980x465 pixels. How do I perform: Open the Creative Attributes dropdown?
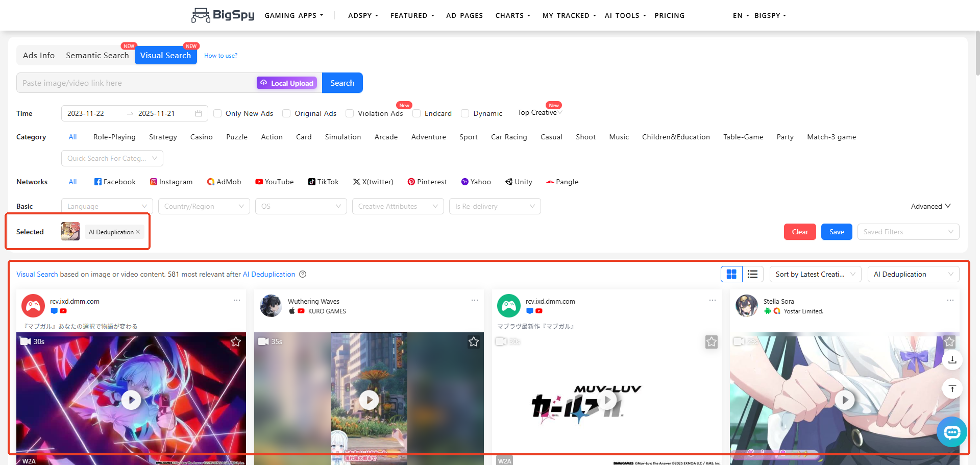tap(398, 206)
